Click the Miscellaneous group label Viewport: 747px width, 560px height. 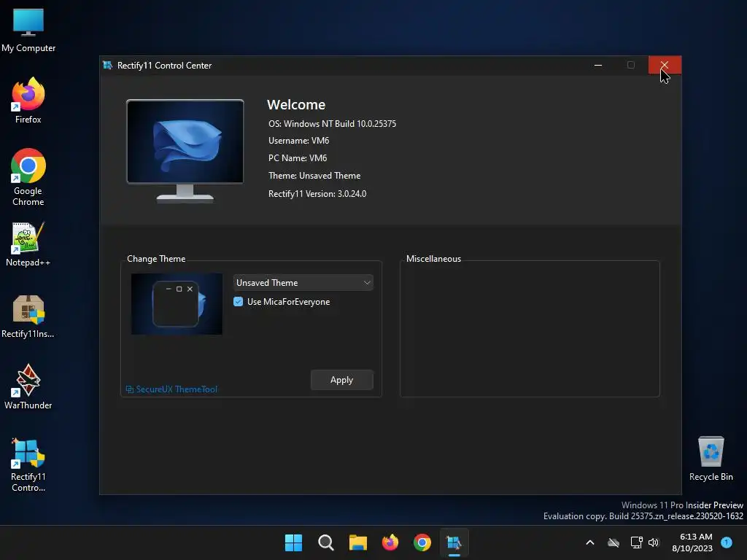[x=433, y=259]
